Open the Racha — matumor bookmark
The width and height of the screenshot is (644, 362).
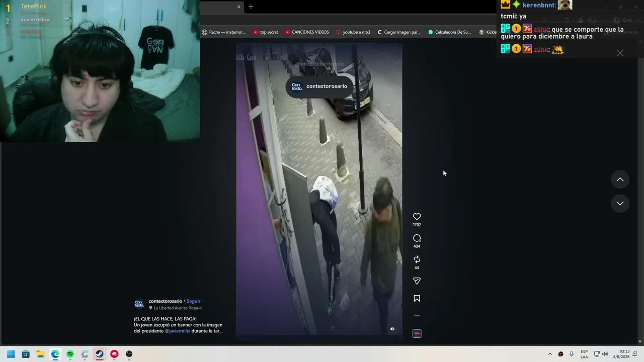point(224,32)
